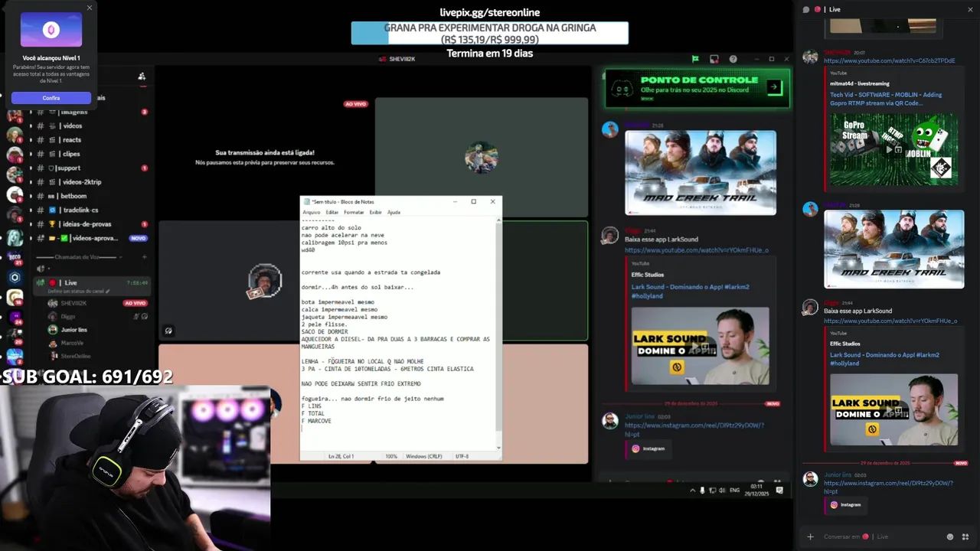Open the apps icon beside emoji picker

(966, 536)
